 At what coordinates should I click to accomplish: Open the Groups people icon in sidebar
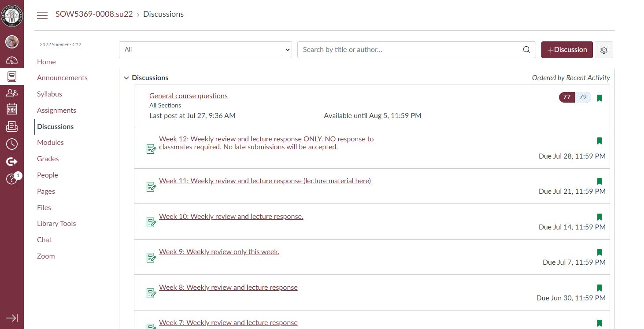pyautogui.click(x=12, y=92)
